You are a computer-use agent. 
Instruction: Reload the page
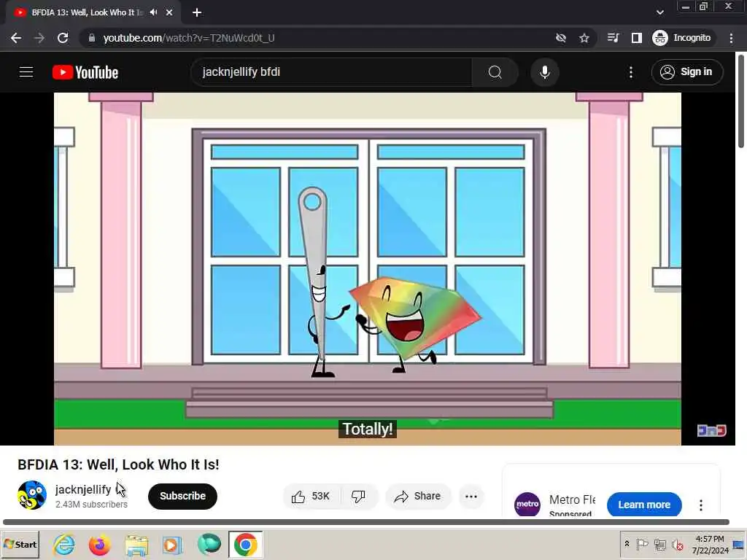click(63, 38)
